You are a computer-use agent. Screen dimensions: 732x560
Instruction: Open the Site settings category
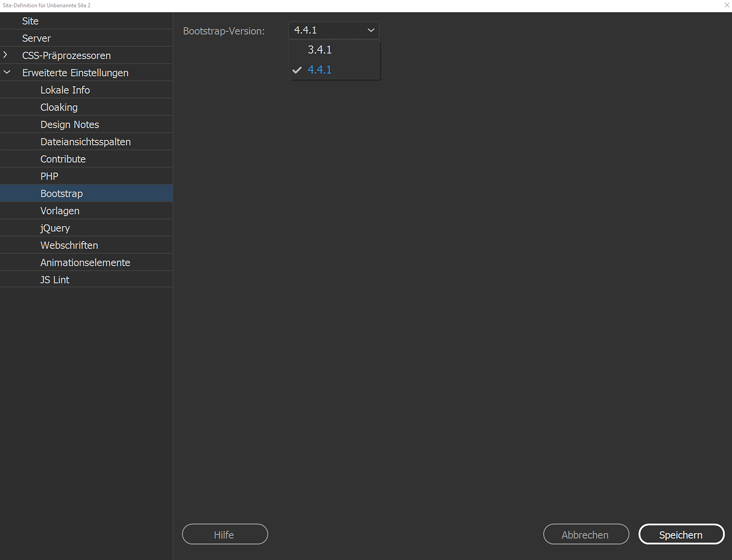tap(30, 21)
